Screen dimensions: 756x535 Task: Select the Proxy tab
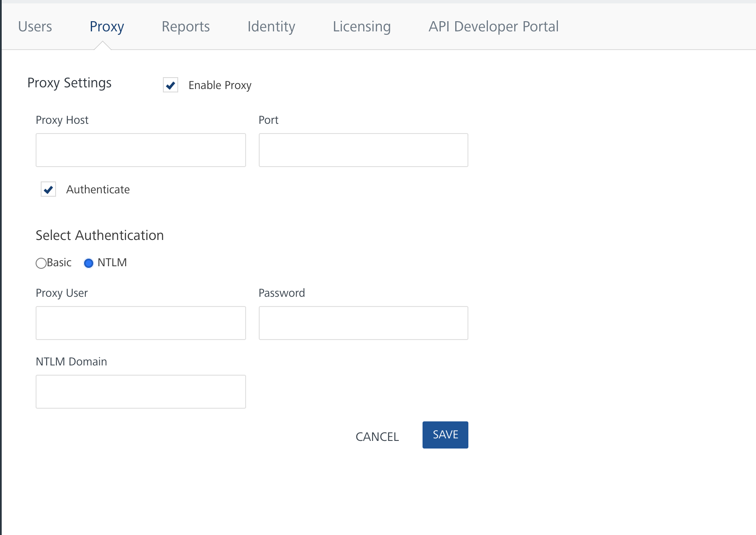[106, 27]
